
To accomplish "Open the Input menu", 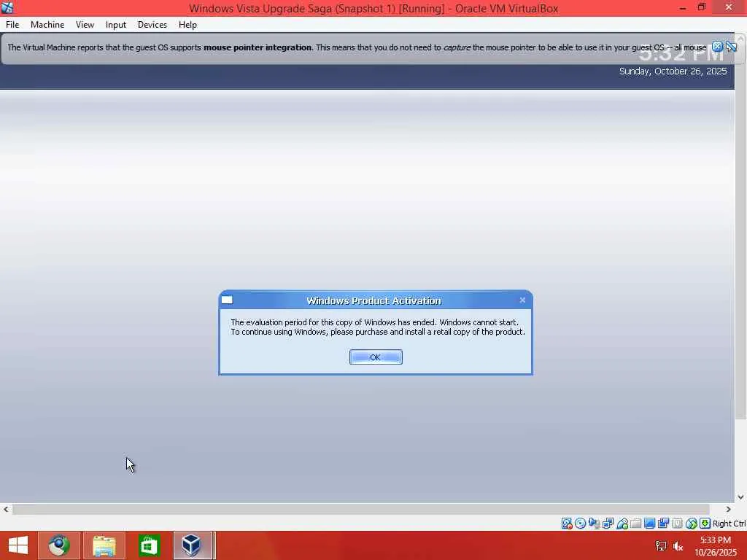I will pyautogui.click(x=116, y=25).
